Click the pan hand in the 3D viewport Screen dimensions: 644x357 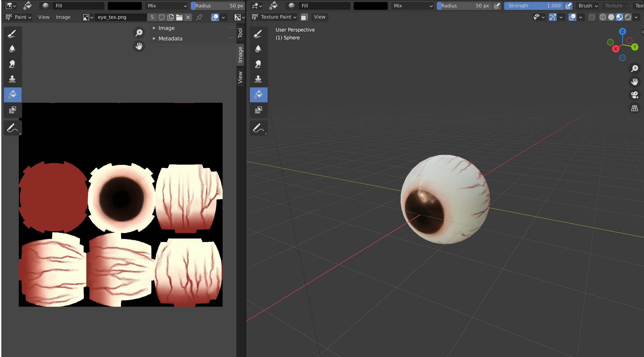[635, 82]
